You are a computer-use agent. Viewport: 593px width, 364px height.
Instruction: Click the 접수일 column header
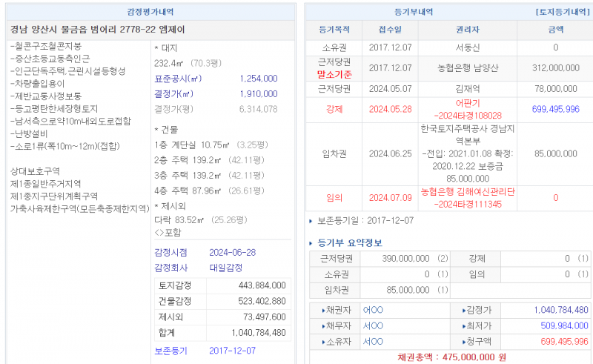click(390, 30)
